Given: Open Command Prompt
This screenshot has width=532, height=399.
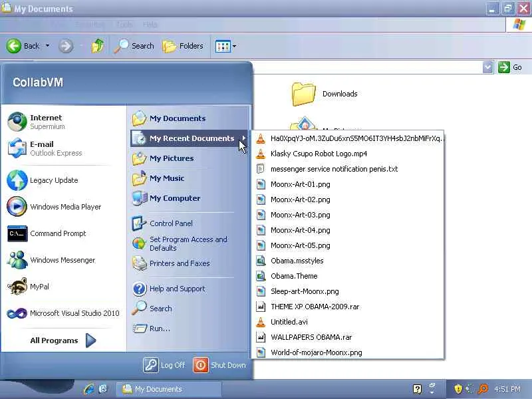Looking at the screenshot, I should pos(63,233).
